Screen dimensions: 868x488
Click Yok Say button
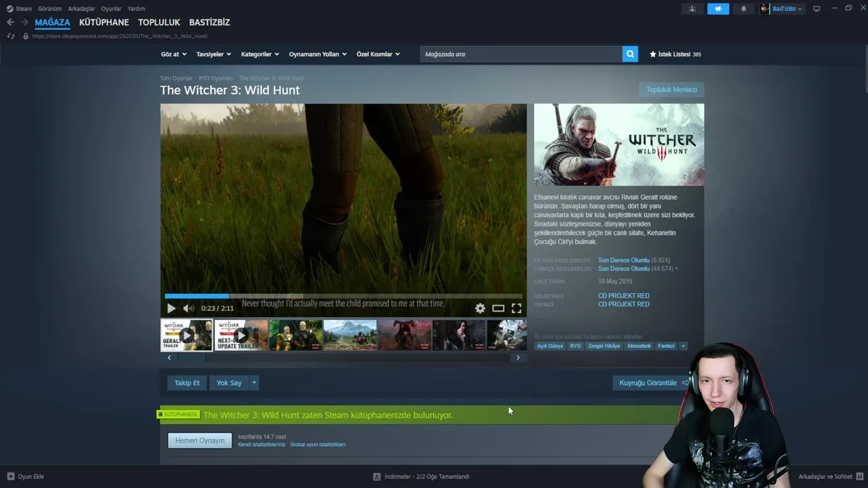tap(229, 383)
